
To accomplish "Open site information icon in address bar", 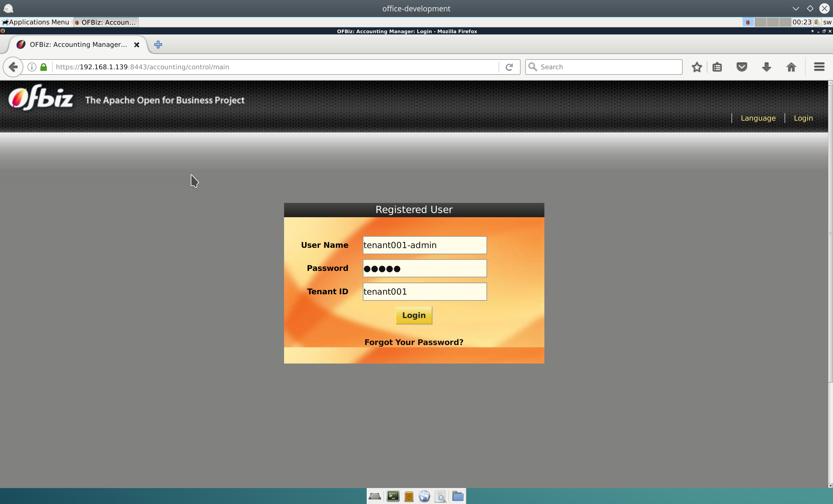I will (x=32, y=67).
